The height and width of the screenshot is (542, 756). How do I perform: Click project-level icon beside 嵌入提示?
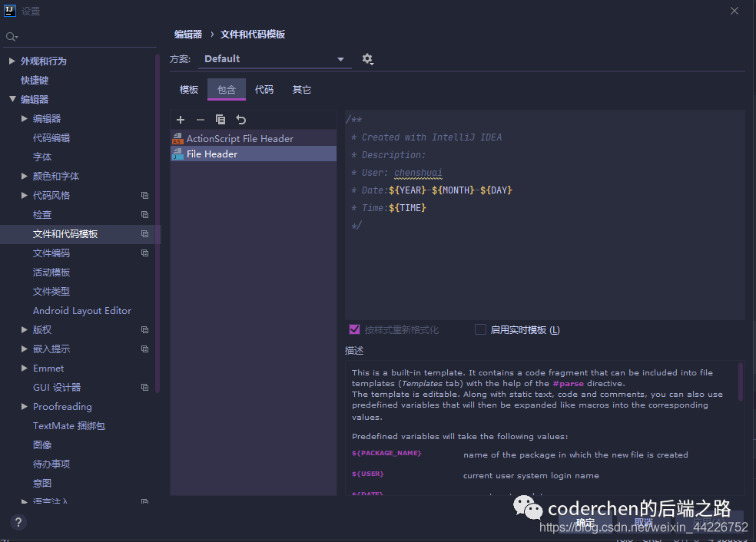144,349
